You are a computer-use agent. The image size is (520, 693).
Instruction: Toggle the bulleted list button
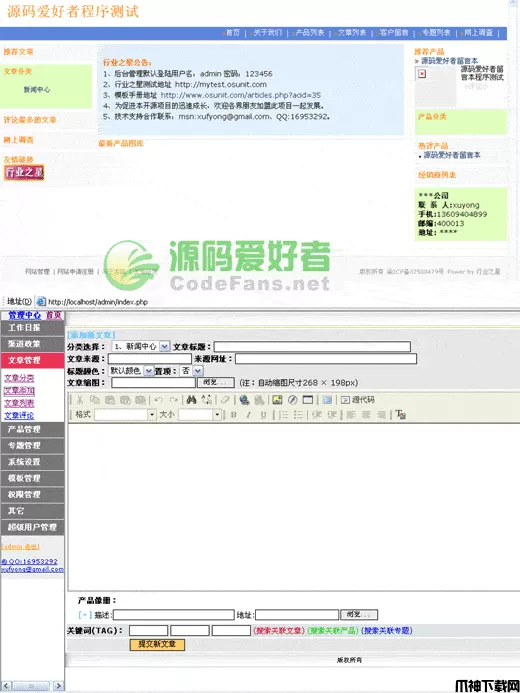(299, 415)
